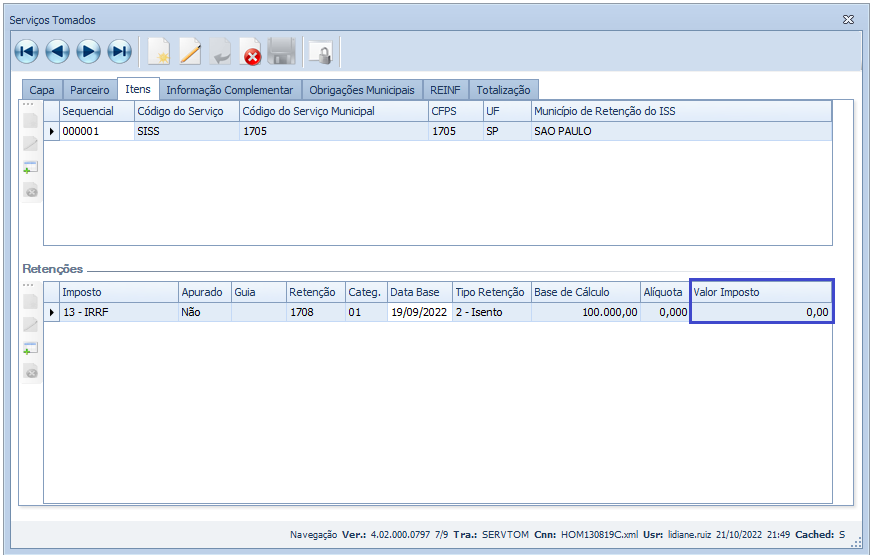Click the Tipo Retenção cell '2 - Isento'
Screen dimensions: 870x555
click(490, 313)
